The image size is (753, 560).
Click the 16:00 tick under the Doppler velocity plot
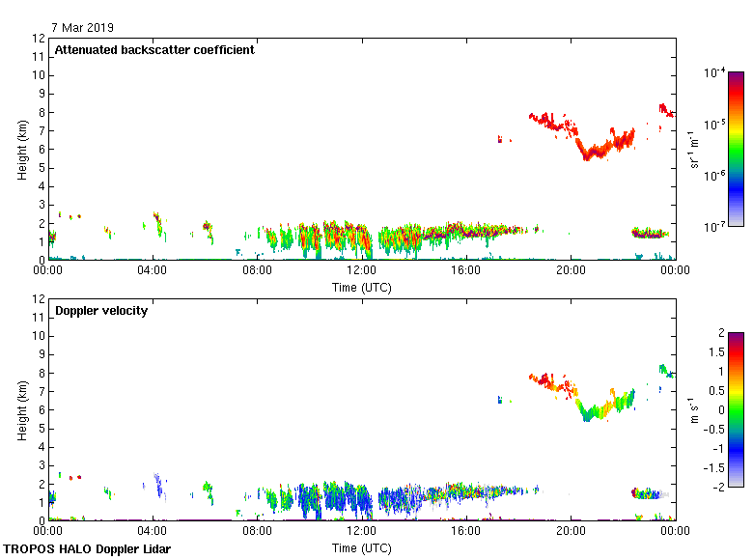click(466, 531)
